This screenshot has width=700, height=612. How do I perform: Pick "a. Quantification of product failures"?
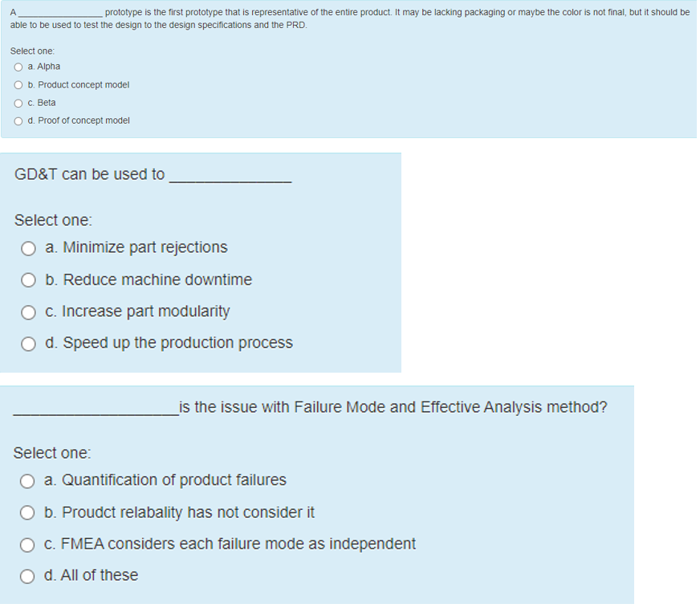click(x=26, y=480)
